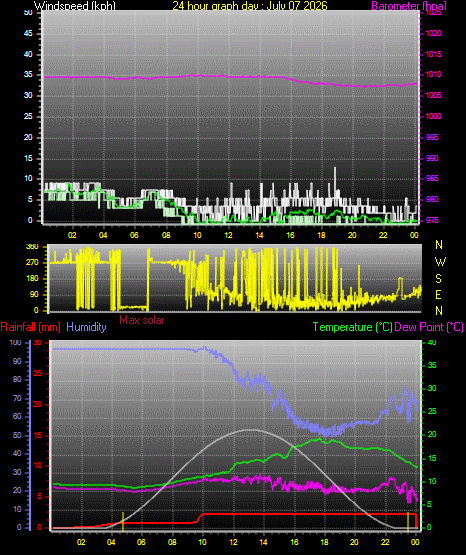466x555 pixels.
Task: Select the 1020 value on barometer axis
Action: coord(433,33)
